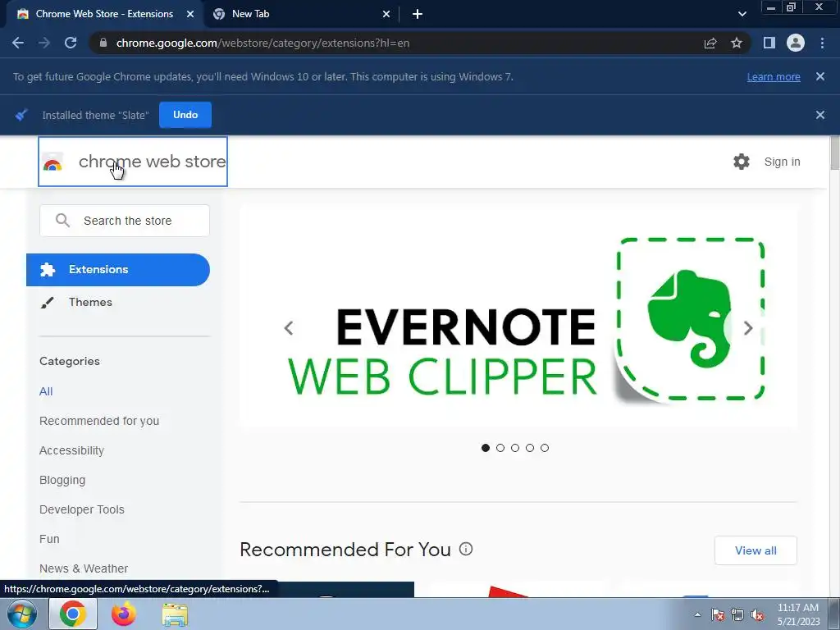The image size is (840, 630).
Task: Open the Learn more link
Action: pyautogui.click(x=774, y=76)
